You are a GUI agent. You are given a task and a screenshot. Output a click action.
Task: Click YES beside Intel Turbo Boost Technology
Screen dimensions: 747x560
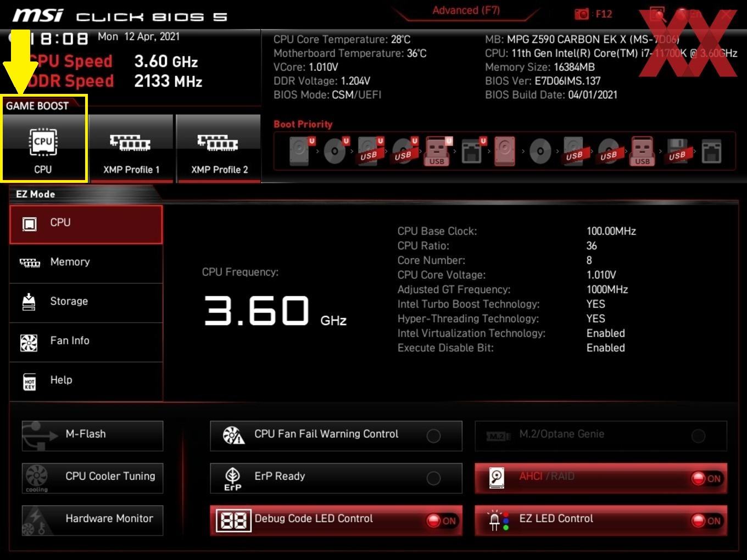coord(595,304)
